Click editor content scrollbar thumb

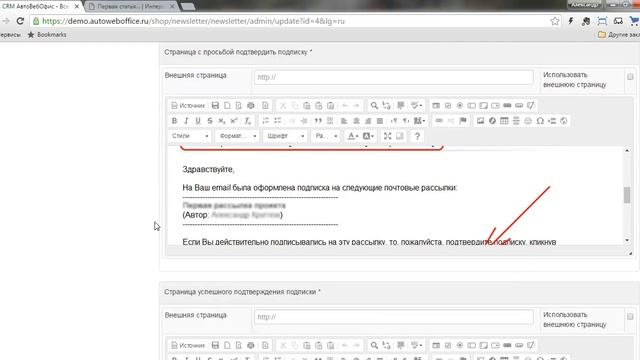tap(627, 195)
